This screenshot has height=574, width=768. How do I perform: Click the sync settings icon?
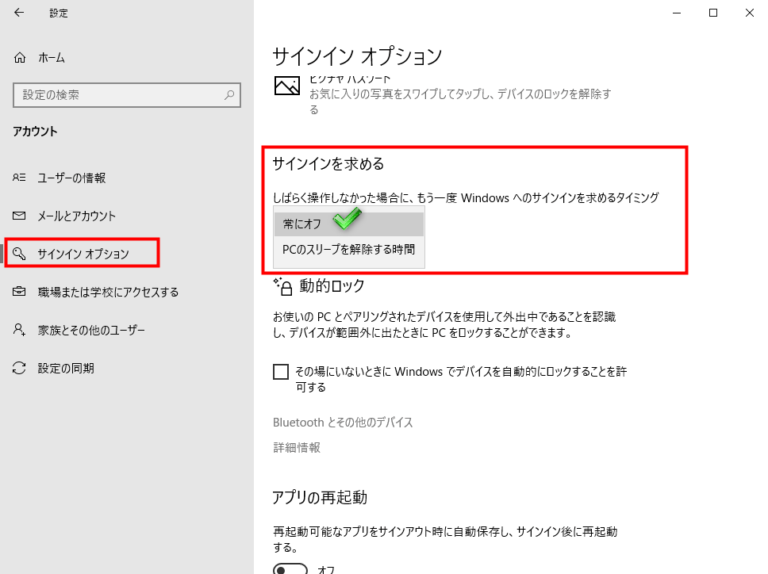19,368
